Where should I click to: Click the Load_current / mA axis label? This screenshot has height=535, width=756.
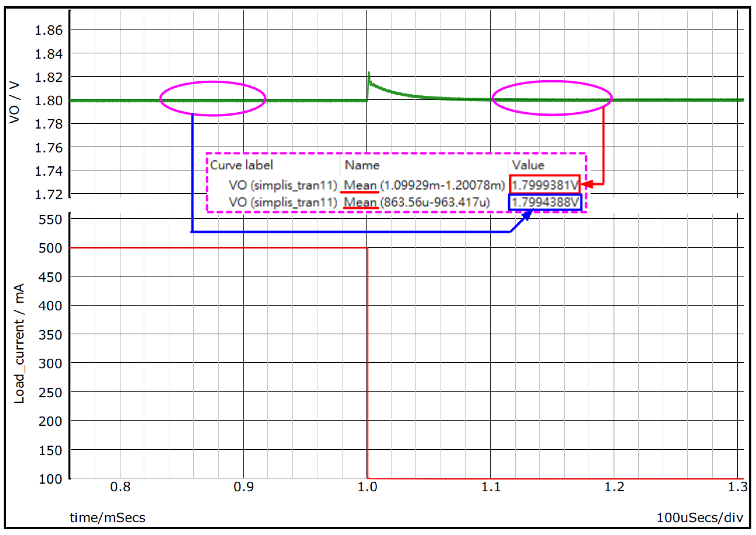19,343
